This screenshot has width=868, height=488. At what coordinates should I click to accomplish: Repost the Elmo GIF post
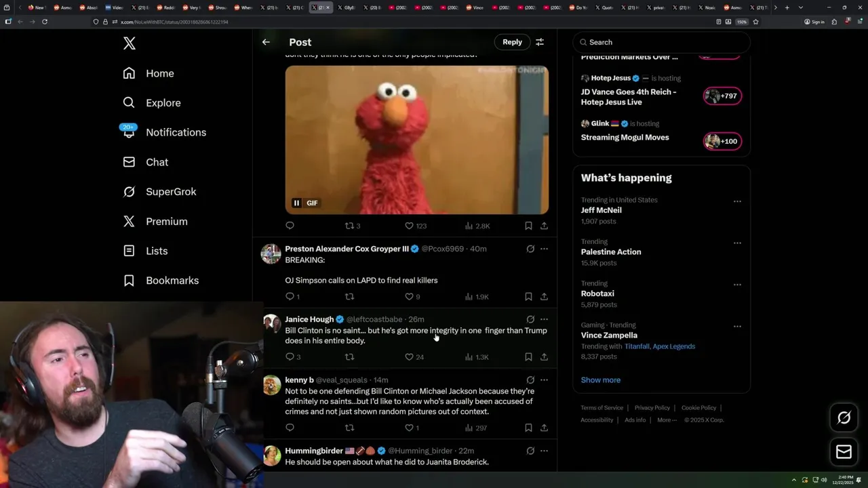353,226
